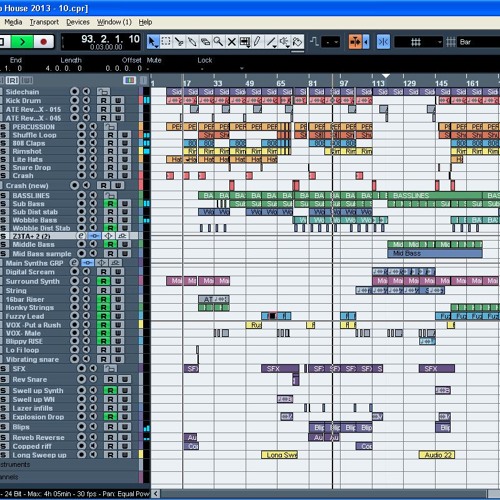Viewport: 500px width, 500px height.
Task: Open dropdown next to Zero Crossing icon
Action: point(331,42)
